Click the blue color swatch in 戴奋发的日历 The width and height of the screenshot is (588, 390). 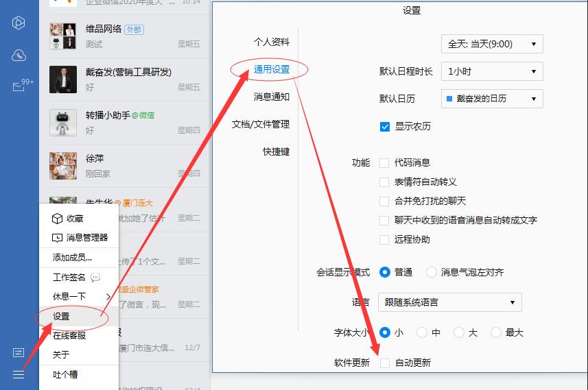[x=449, y=99]
